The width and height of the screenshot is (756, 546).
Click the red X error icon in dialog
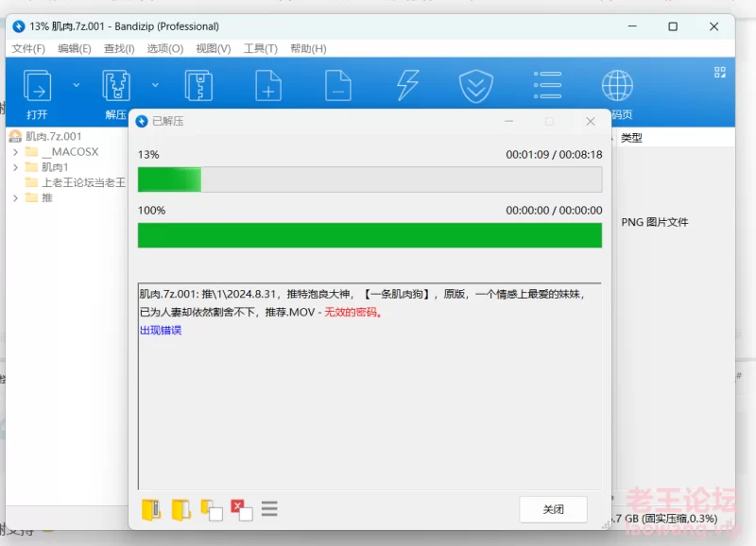point(242,510)
